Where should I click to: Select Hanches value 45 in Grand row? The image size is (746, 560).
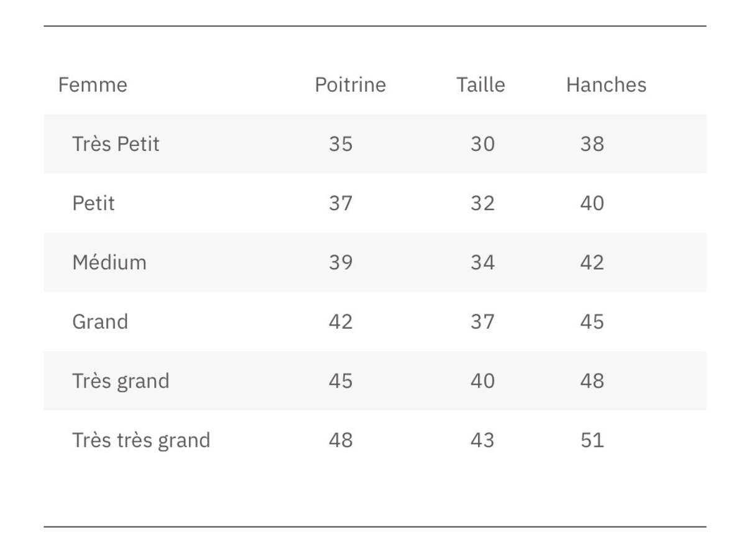(x=592, y=321)
